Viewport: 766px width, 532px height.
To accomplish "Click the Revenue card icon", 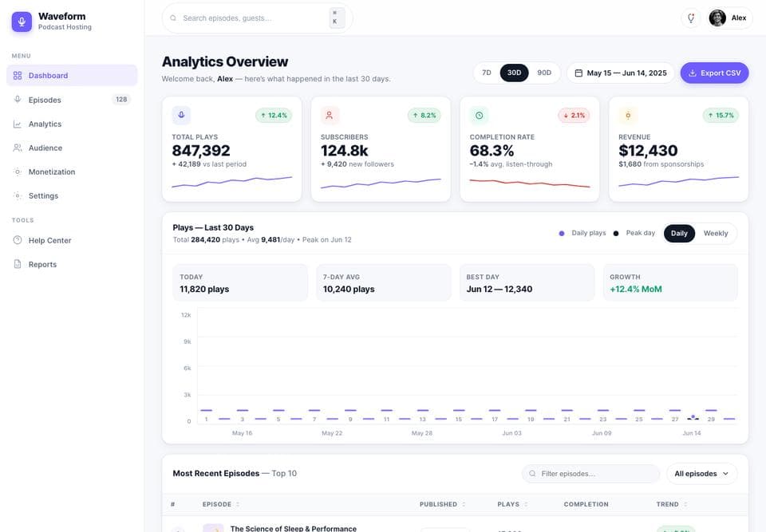I will (628, 116).
